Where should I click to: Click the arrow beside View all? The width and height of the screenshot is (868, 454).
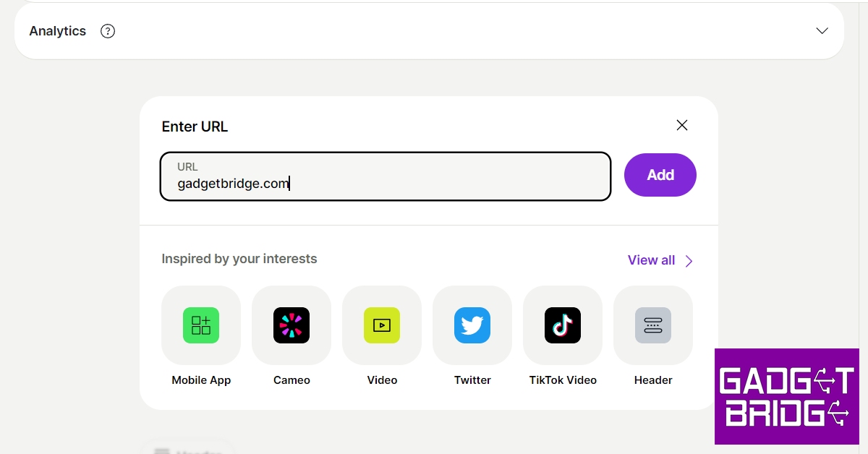coord(689,261)
